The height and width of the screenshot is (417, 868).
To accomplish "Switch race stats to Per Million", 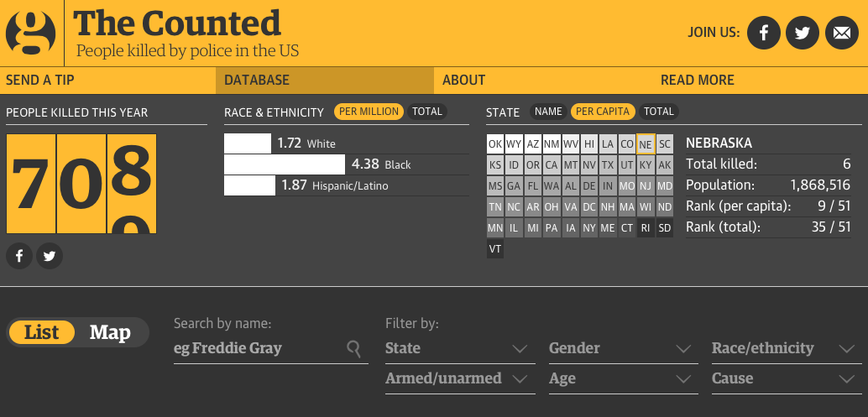I will (x=369, y=112).
